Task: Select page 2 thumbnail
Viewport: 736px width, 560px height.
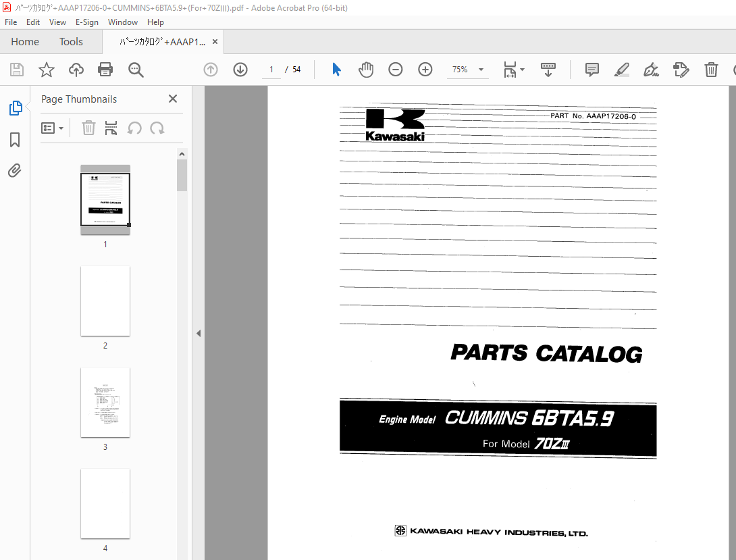Action: coord(105,301)
